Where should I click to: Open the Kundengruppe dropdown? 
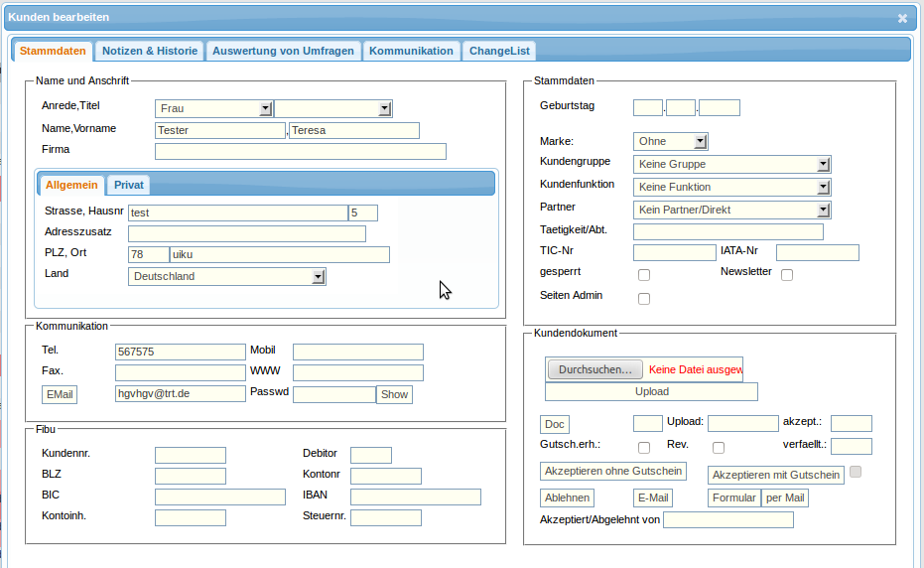point(731,164)
